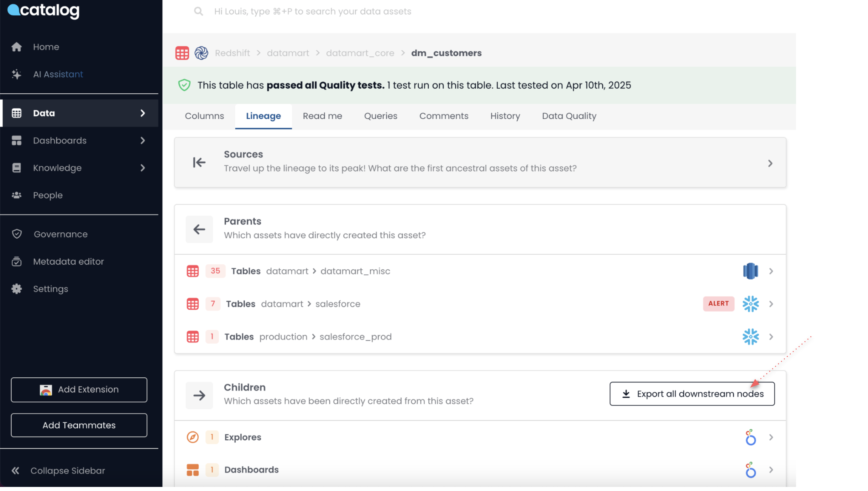Screen dimensions: 868x491
Task: Click the Add Teammates button
Action: 79,425
